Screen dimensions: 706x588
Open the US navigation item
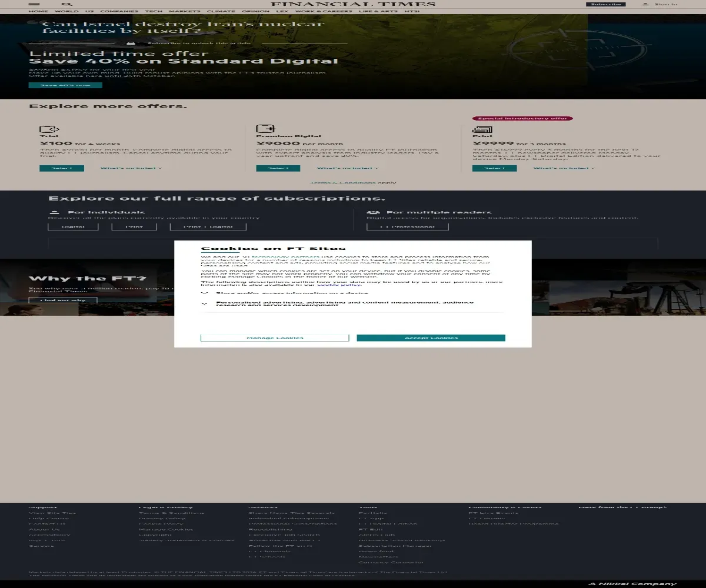coord(89,11)
